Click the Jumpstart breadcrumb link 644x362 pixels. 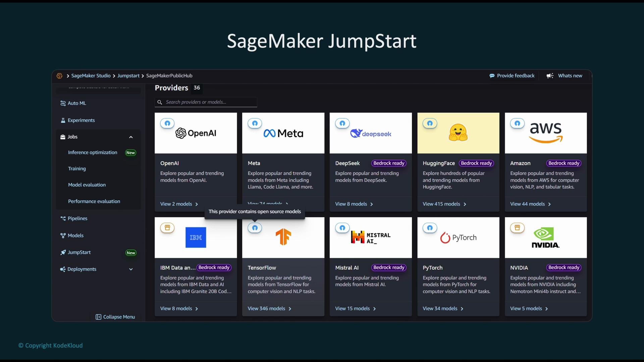pos(128,76)
